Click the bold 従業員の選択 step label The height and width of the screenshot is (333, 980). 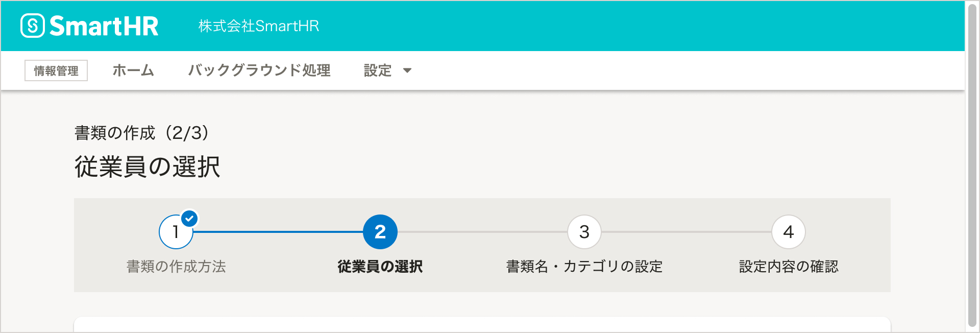[x=380, y=267]
